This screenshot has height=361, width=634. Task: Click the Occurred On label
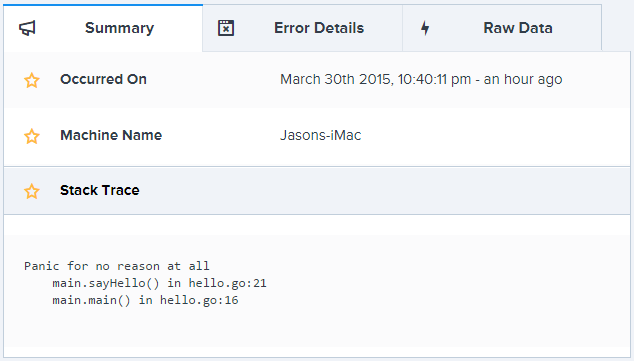coord(104,79)
